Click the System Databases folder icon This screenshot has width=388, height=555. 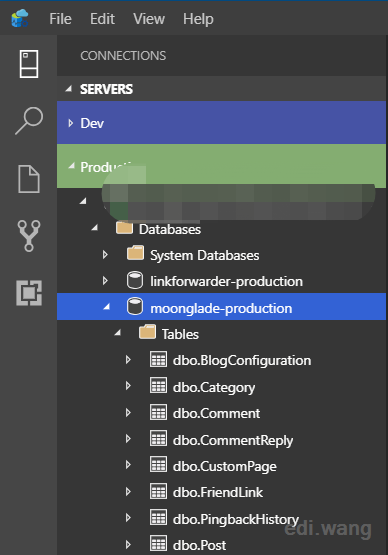point(135,253)
